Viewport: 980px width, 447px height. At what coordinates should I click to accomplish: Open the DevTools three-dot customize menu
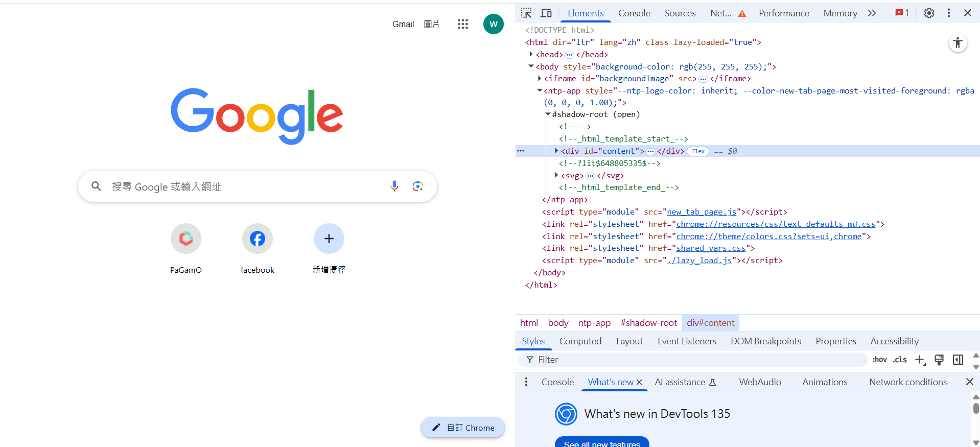coord(949,13)
